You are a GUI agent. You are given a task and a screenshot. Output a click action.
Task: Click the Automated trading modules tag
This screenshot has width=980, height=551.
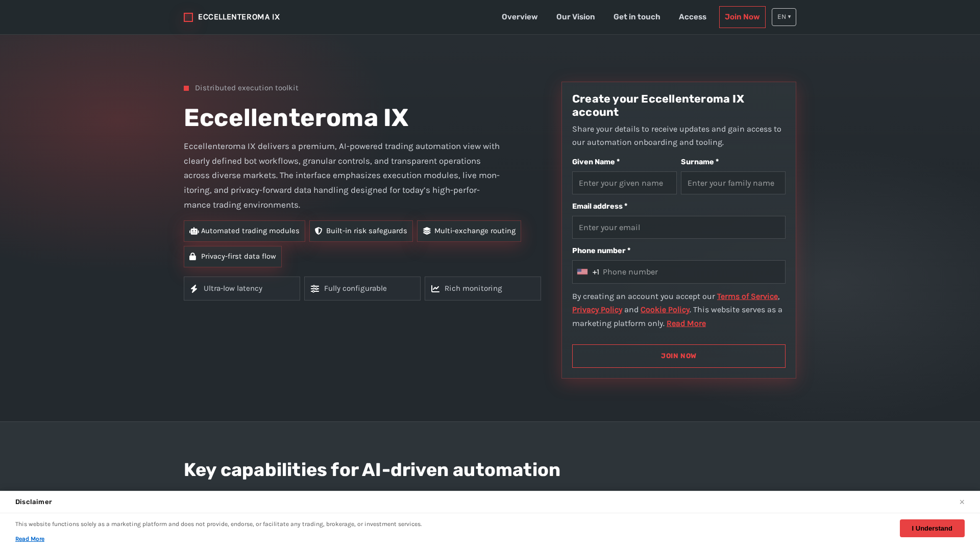[244, 231]
